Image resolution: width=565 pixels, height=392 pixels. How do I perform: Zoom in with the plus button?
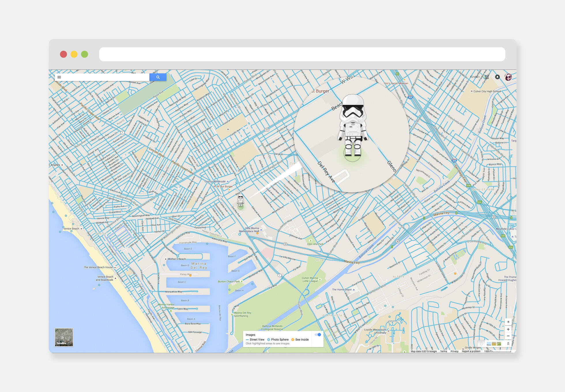coord(508,329)
